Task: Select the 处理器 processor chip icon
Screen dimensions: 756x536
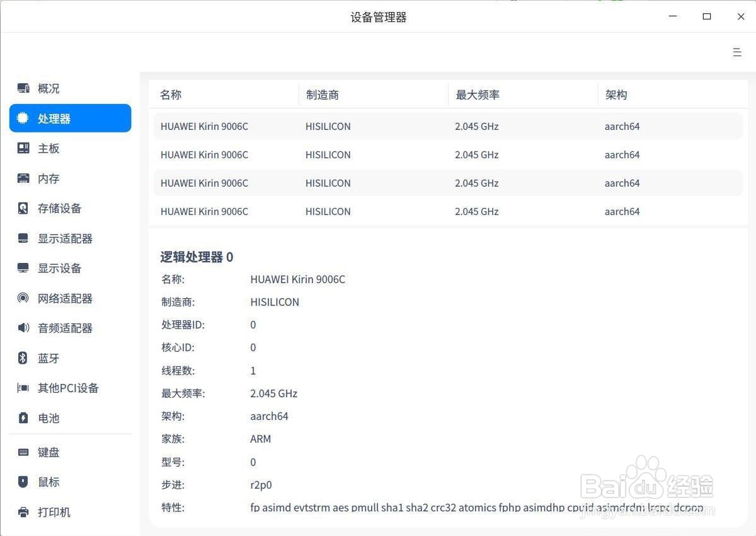Action: 23,118
